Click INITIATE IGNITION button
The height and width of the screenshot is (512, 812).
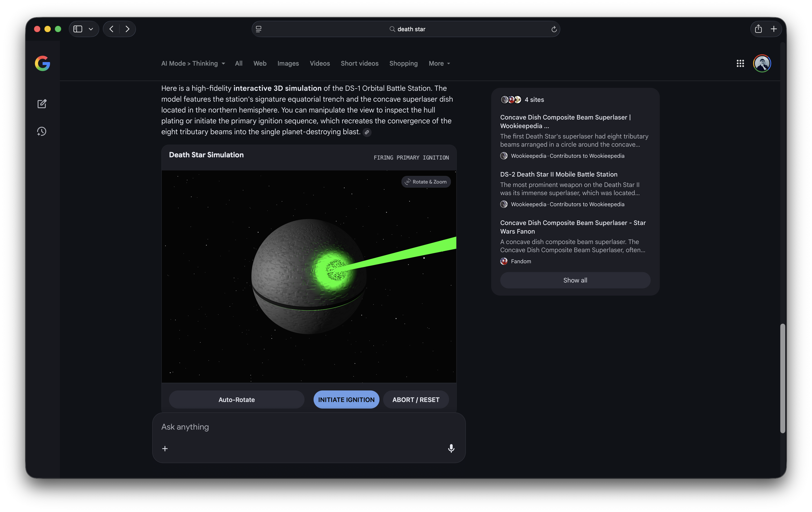[x=346, y=400]
